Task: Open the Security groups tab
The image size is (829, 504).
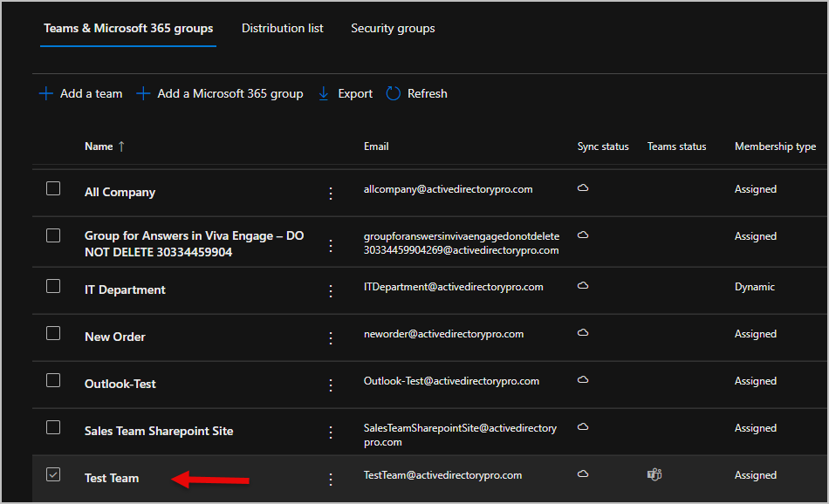Action: point(393,28)
